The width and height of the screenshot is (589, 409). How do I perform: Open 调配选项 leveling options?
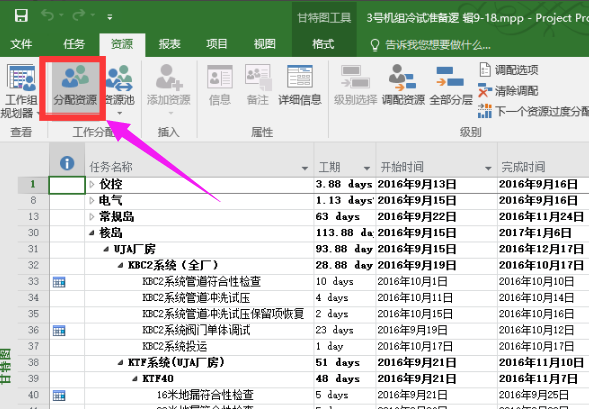coord(508,70)
